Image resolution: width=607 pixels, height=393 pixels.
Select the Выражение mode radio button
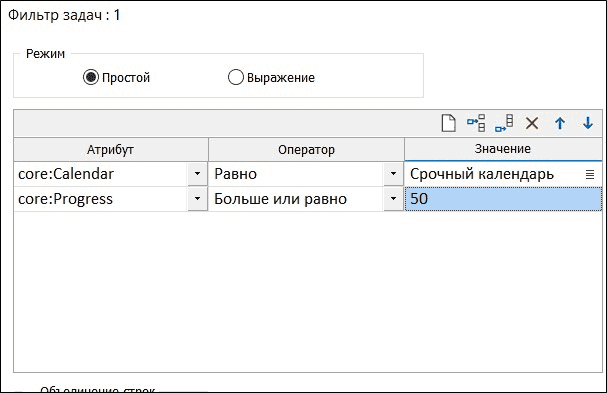[x=236, y=77]
